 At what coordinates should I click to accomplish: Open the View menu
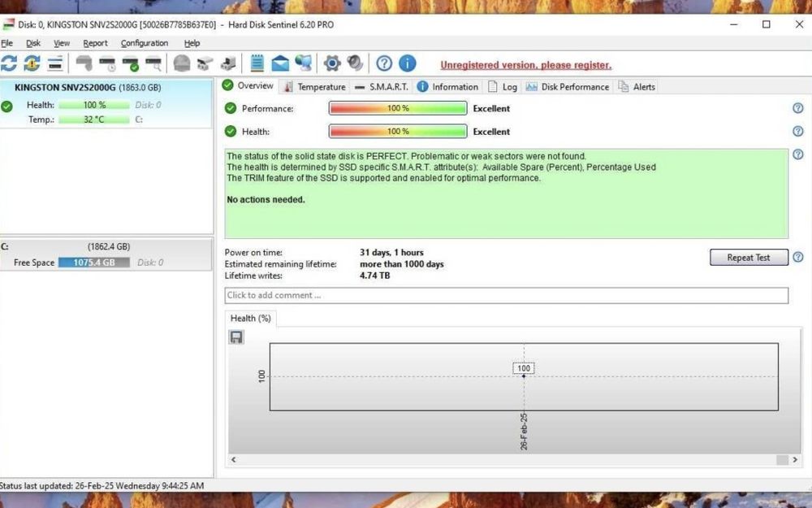pos(62,43)
